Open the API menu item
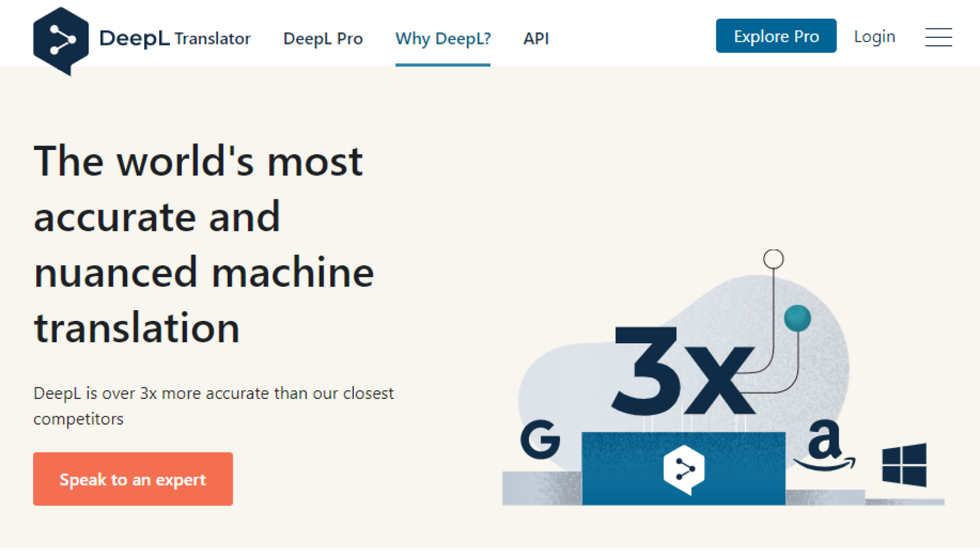This screenshot has height=551, width=980. click(535, 39)
